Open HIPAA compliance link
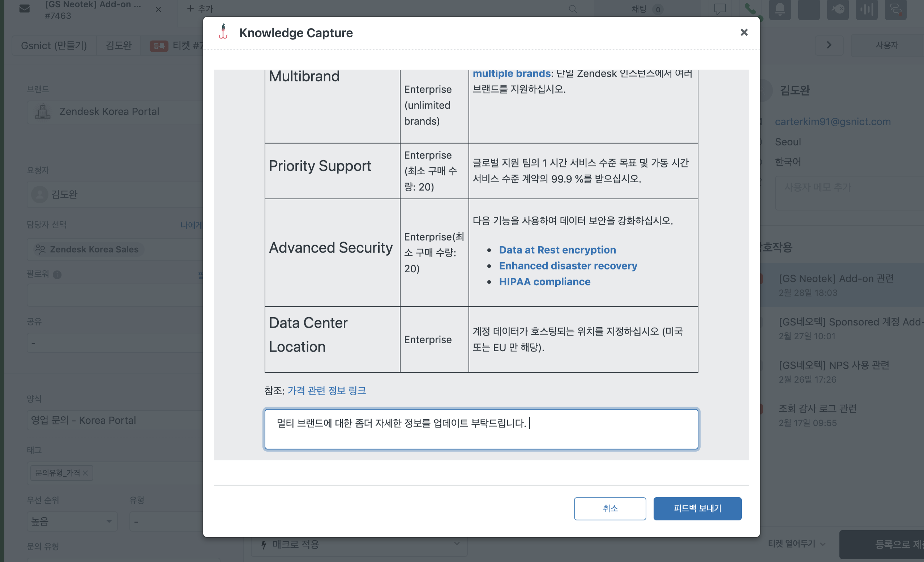Screen dimensions: 924x562 point(544,282)
